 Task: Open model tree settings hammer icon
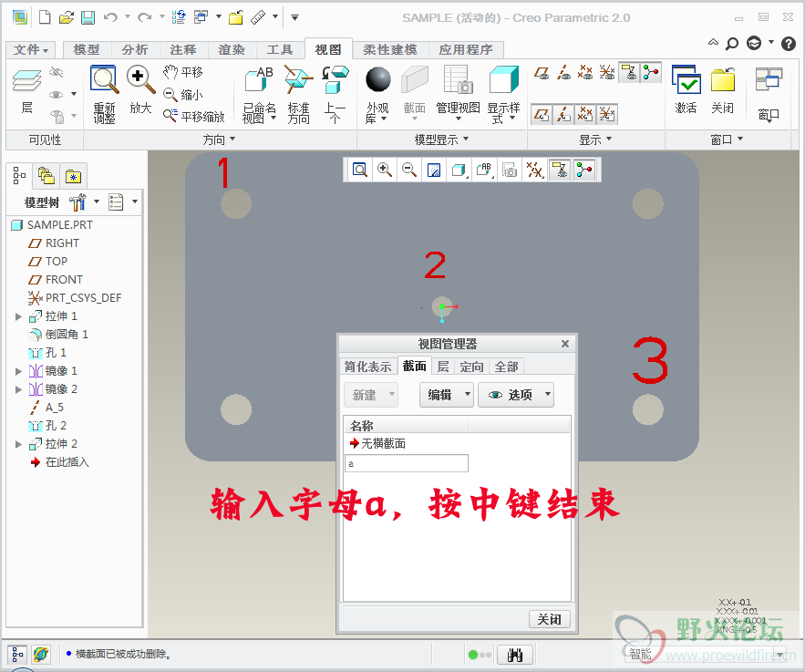pos(78,202)
